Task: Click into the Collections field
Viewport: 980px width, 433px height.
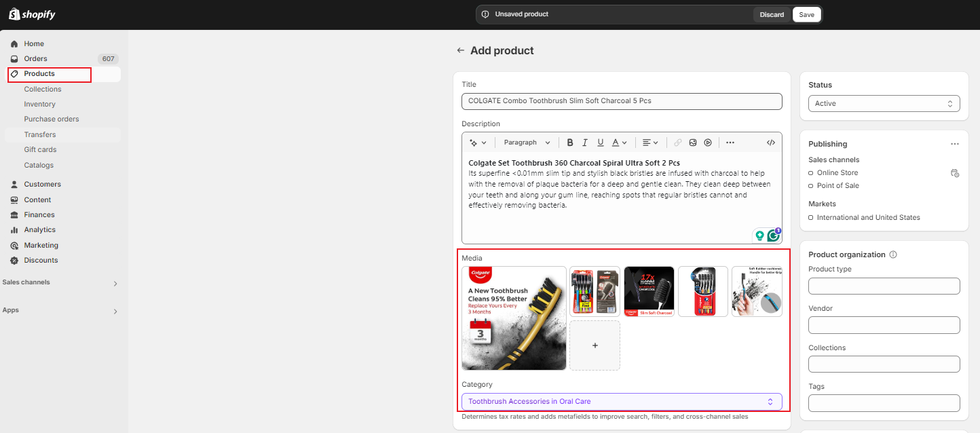Action: point(884,364)
